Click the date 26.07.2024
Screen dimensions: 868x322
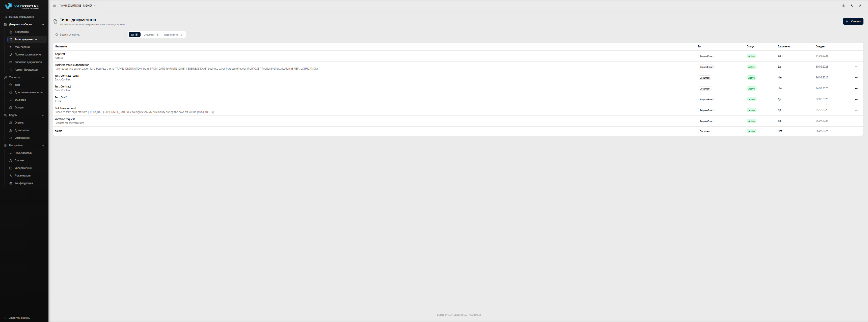tap(822, 131)
